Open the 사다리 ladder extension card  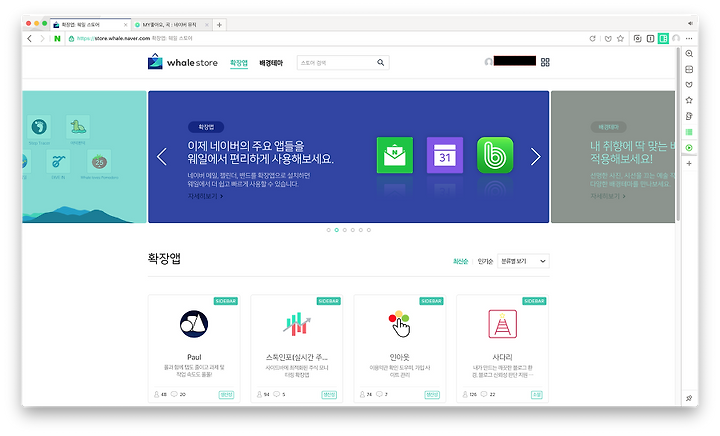pos(502,349)
